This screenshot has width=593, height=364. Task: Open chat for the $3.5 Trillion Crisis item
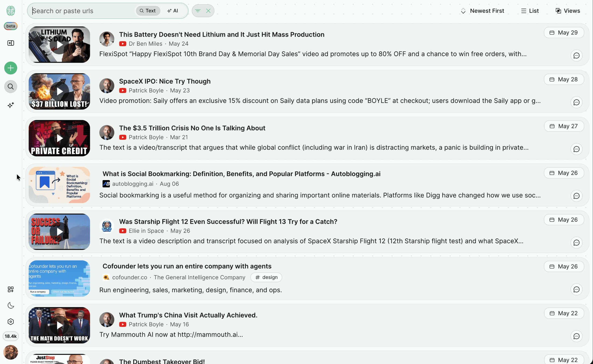577,149
